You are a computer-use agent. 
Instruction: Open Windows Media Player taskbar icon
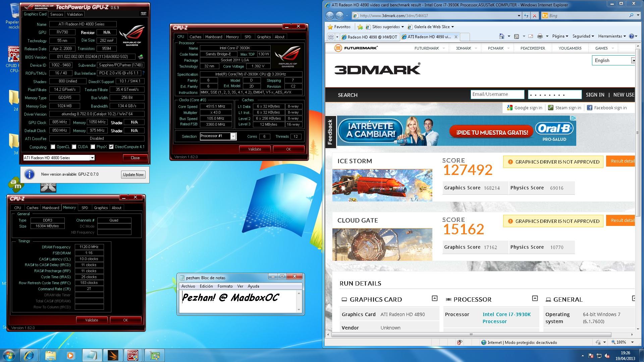(x=70, y=355)
